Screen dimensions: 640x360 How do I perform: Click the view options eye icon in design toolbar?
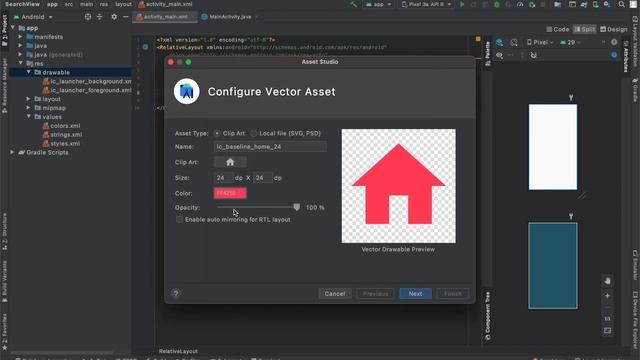pyautogui.click(x=499, y=55)
